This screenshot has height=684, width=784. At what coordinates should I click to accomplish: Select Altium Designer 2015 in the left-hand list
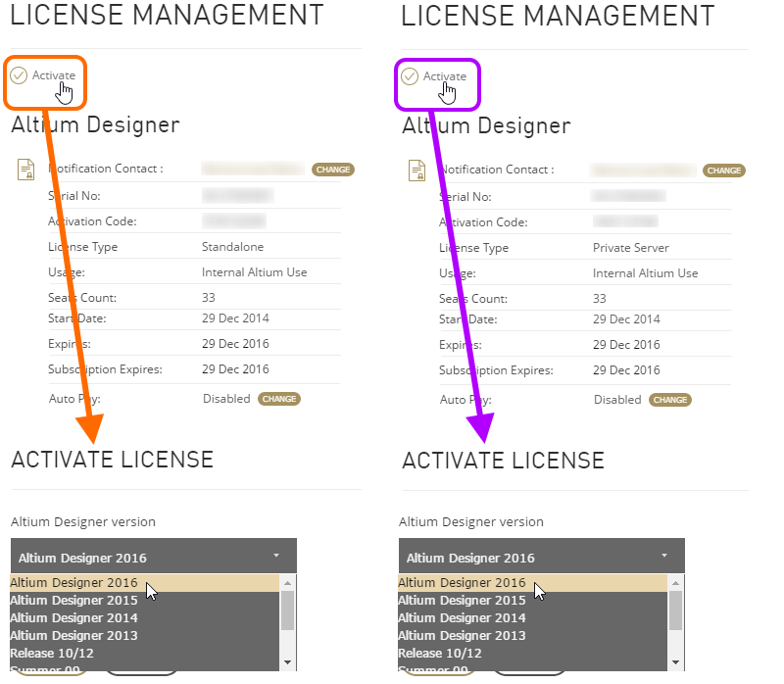(x=73, y=600)
